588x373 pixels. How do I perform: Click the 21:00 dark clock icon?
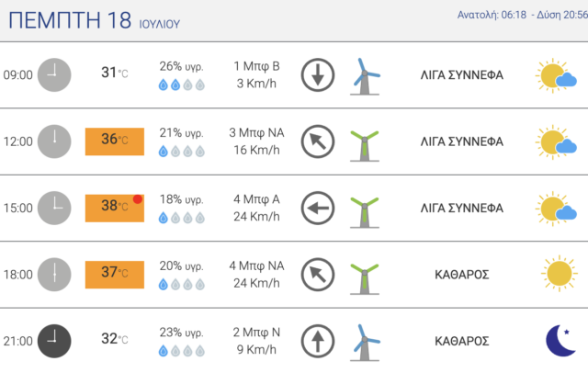54,340
